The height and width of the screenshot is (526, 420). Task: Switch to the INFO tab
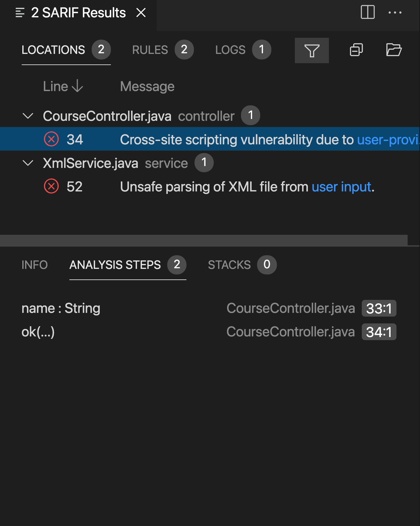point(35,265)
